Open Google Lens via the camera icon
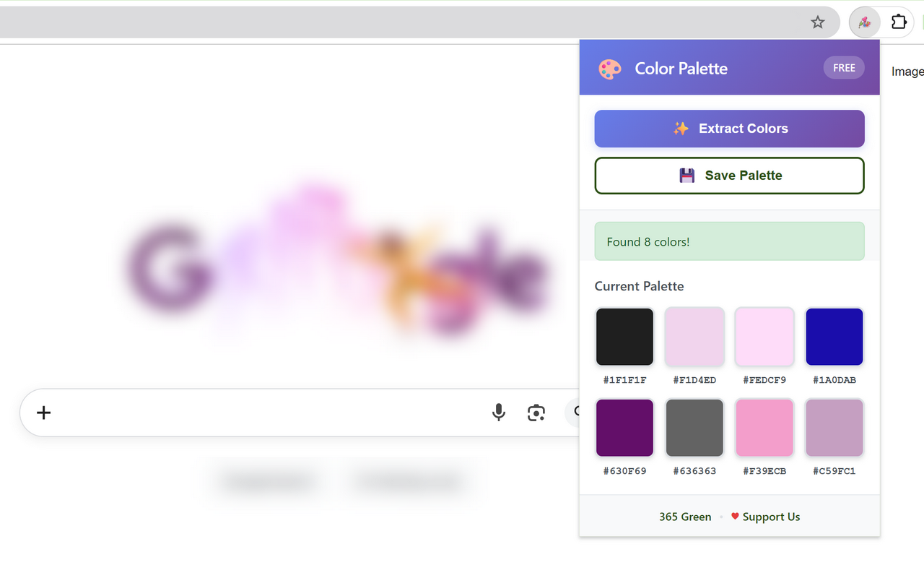Screen dimensions: 924x578 tap(536, 412)
